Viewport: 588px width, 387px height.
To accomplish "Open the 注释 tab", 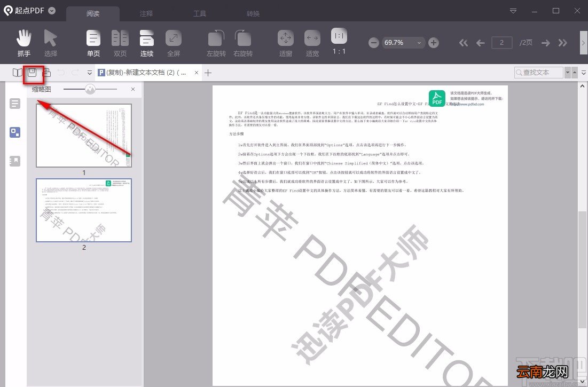I will [x=146, y=14].
